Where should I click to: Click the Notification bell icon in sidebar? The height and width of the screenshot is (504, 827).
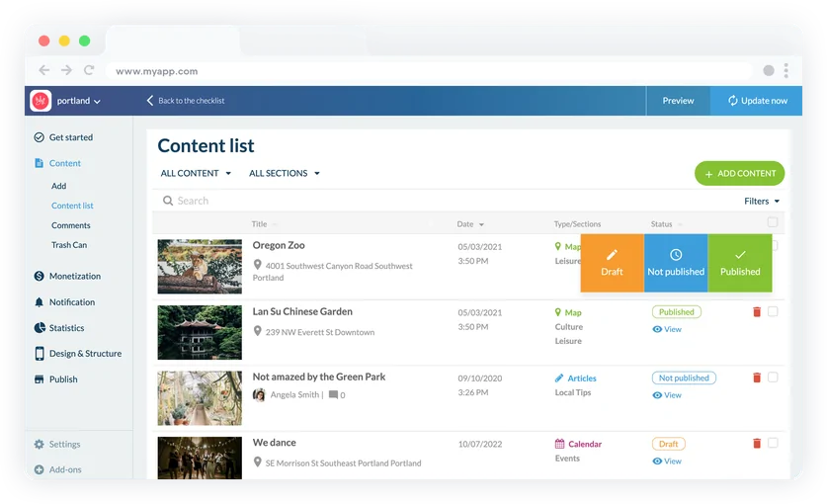coord(40,302)
